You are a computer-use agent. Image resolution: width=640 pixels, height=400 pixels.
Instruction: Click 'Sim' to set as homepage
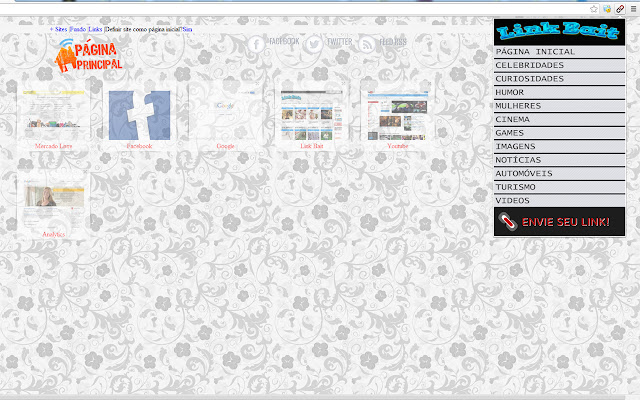187,30
